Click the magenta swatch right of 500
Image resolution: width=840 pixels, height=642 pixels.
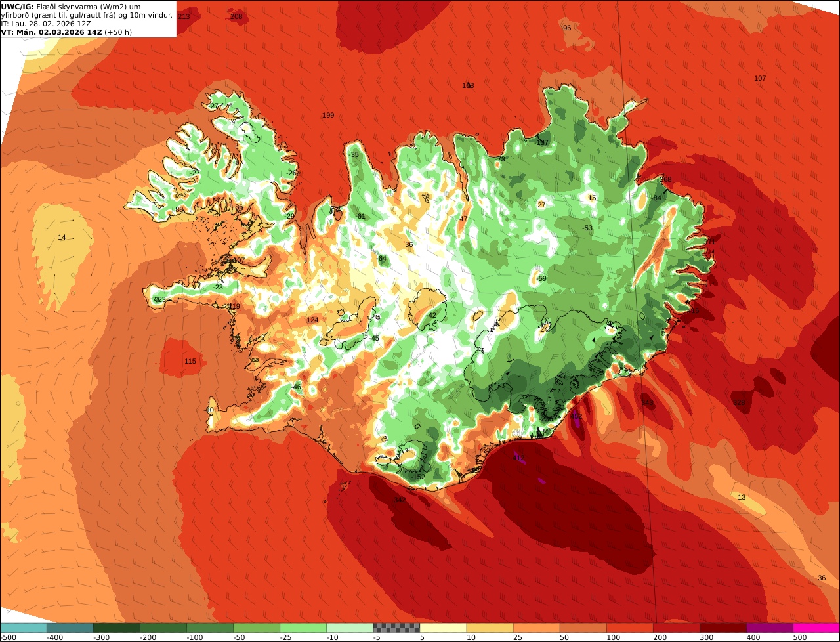click(816, 628)
